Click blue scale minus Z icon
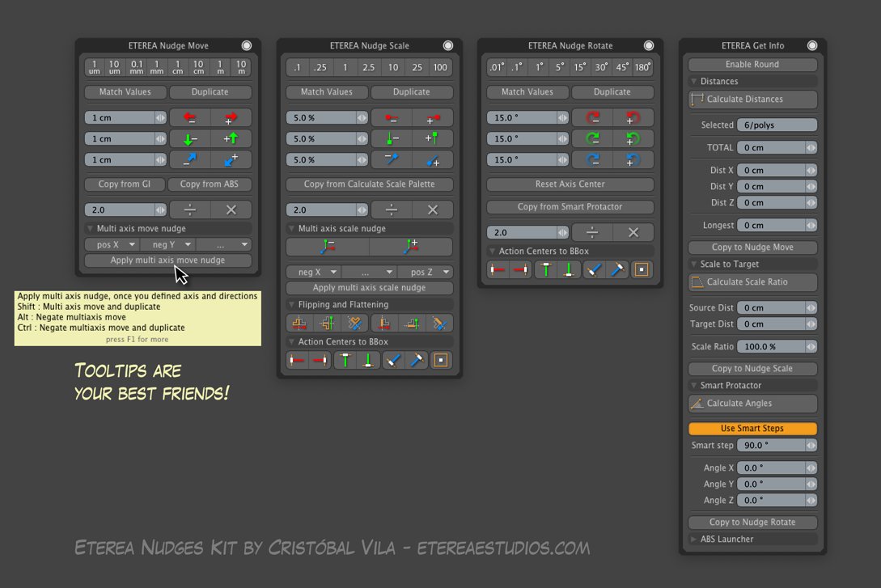Image resolution: width=881 pixels, height=588 pixels. 392,159
